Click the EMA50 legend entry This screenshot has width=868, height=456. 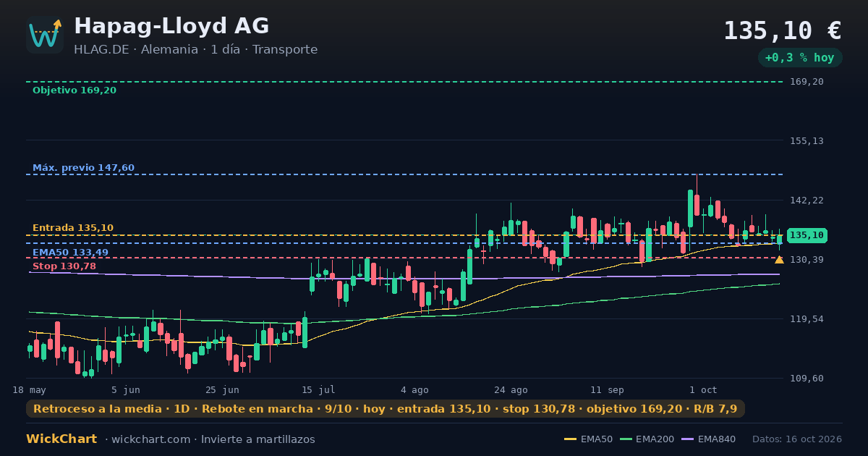588,439
